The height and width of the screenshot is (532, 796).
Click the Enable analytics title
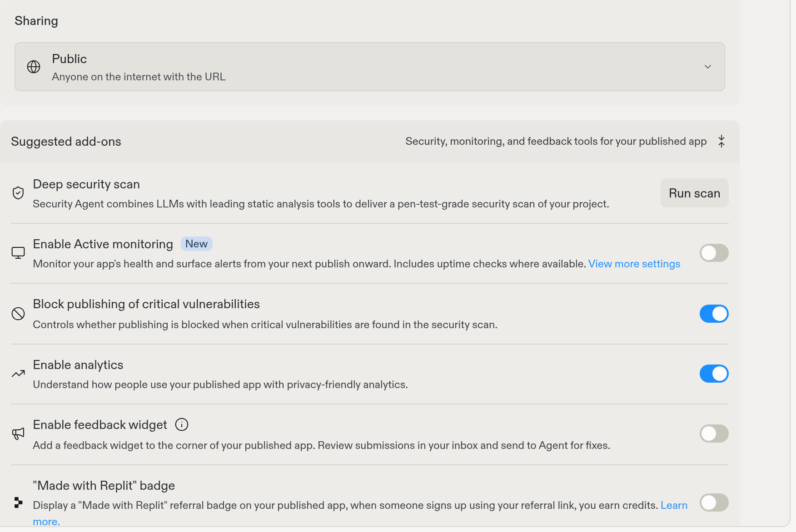pyautogui.click(x=78, y=365)
